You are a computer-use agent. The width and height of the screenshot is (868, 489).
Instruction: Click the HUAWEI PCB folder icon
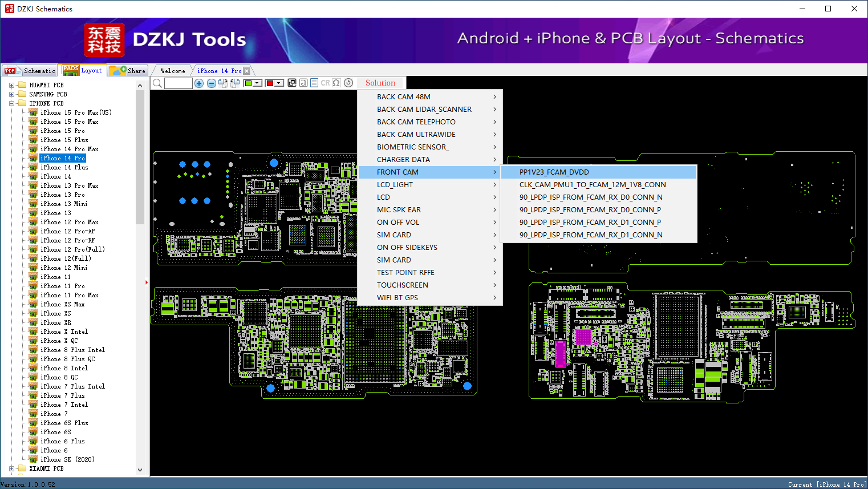[22, 85]
